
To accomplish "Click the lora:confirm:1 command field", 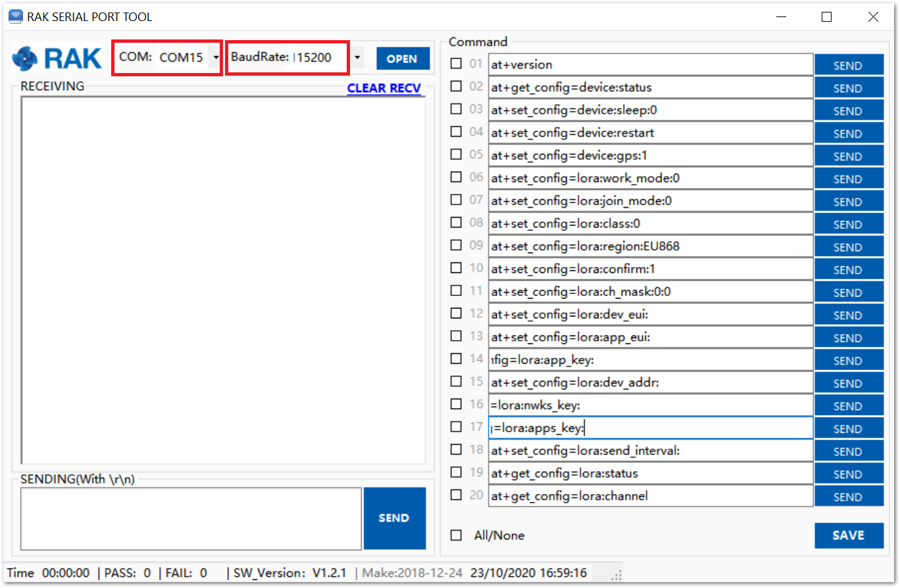I will tap(651, 269).
